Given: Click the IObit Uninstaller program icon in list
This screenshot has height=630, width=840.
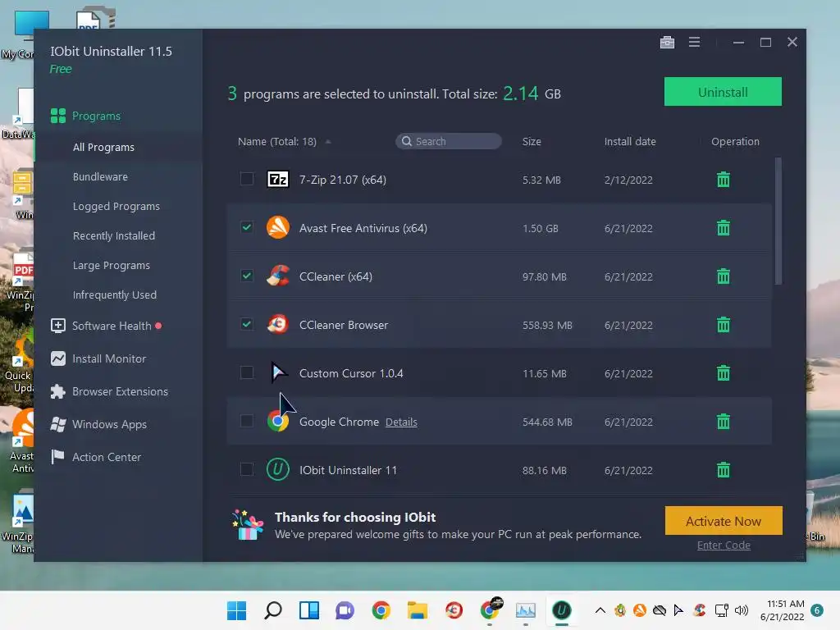Looking at the screenshot, I should pyautogui.click(x=278, y=469).
